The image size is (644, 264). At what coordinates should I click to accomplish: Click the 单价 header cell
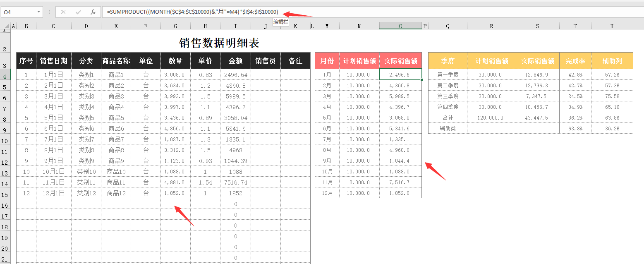pyautogui.click(x=206, y=61)
